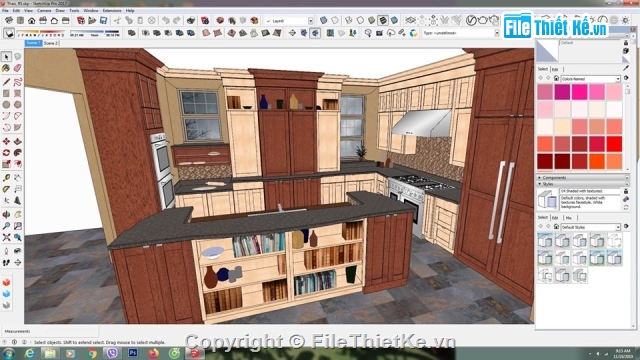
Task: Open Photoshop from the taskbar
Action: 133,353
